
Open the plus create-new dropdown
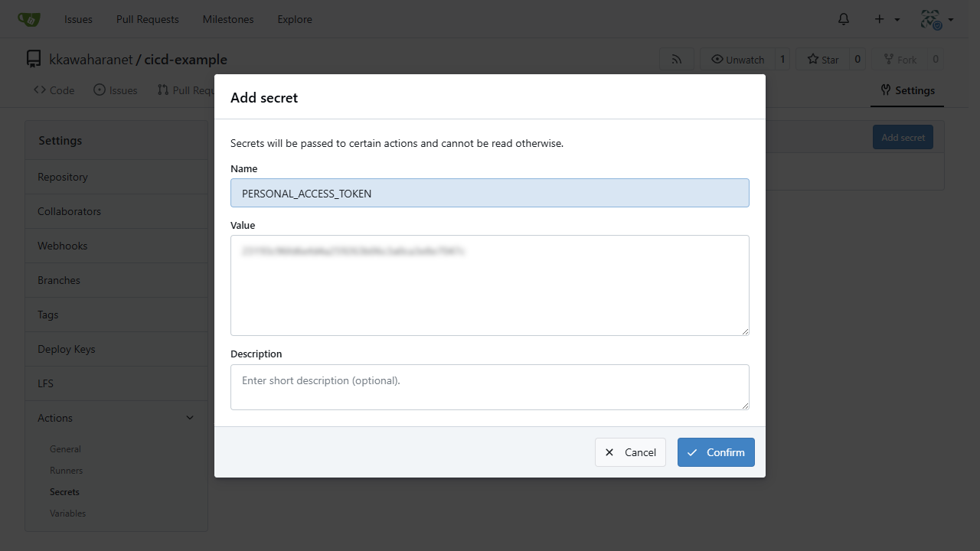pyautogui.click(x=887, y=19)
